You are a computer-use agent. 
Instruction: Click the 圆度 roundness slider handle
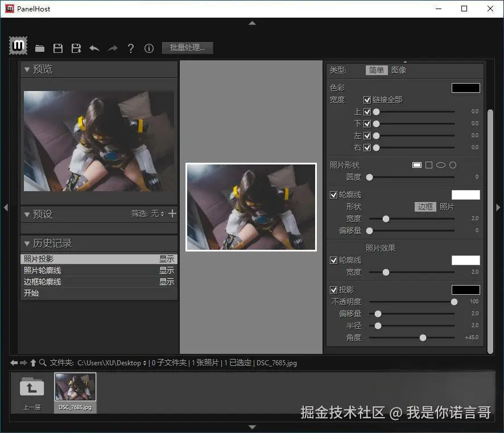coord(370,177)
